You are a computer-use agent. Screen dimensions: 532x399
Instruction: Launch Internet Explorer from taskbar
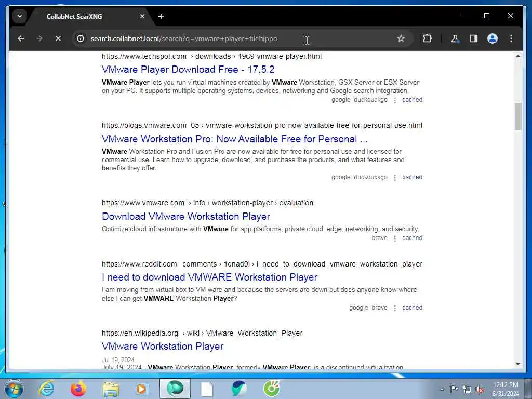[46, 389]
